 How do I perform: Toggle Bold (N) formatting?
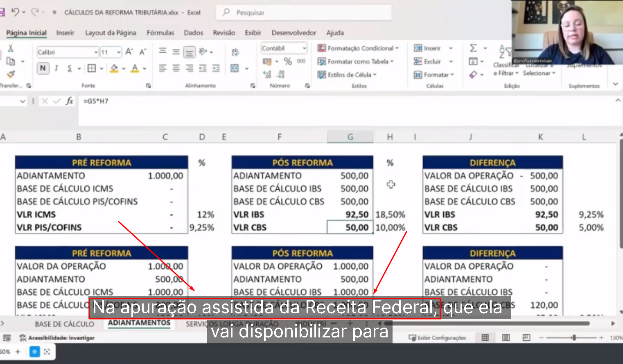coord(43,68)
